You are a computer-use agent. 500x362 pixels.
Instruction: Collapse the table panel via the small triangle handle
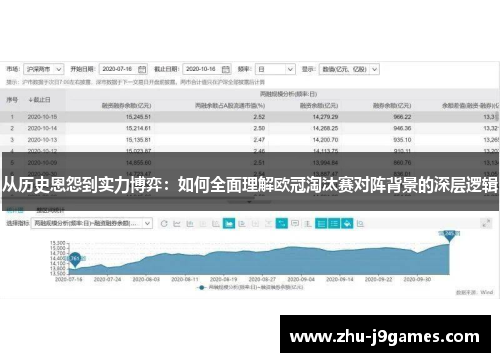(x=249, y=202)
